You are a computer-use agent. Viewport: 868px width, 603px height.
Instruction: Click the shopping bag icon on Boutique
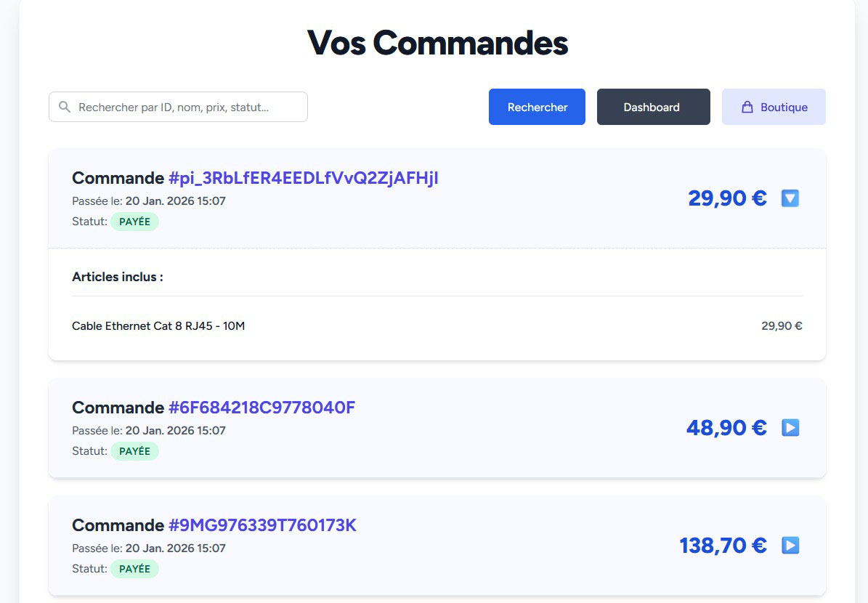pyautogui.click(x=747, y=108)
